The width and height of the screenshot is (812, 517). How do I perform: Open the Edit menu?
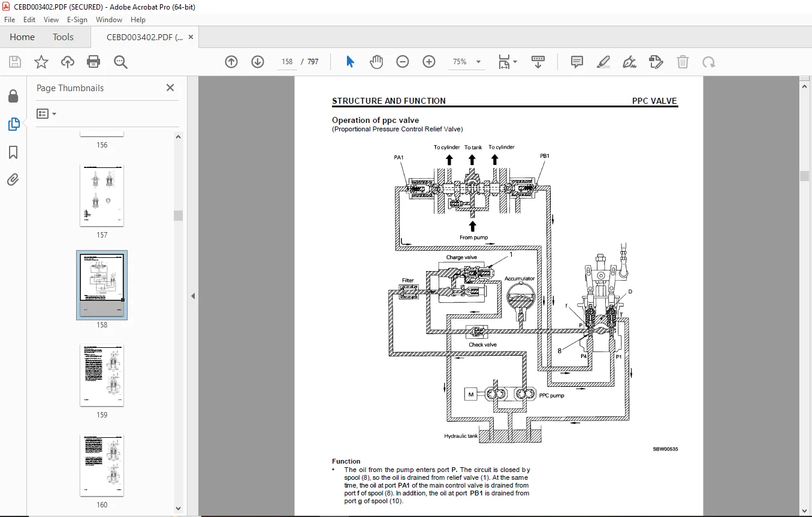(29, 20)
